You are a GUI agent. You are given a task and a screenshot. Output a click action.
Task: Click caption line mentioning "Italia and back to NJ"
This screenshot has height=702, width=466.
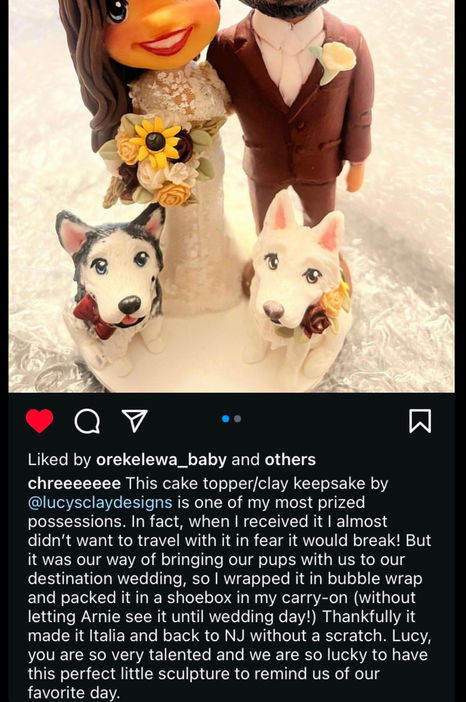coord(230,636)
